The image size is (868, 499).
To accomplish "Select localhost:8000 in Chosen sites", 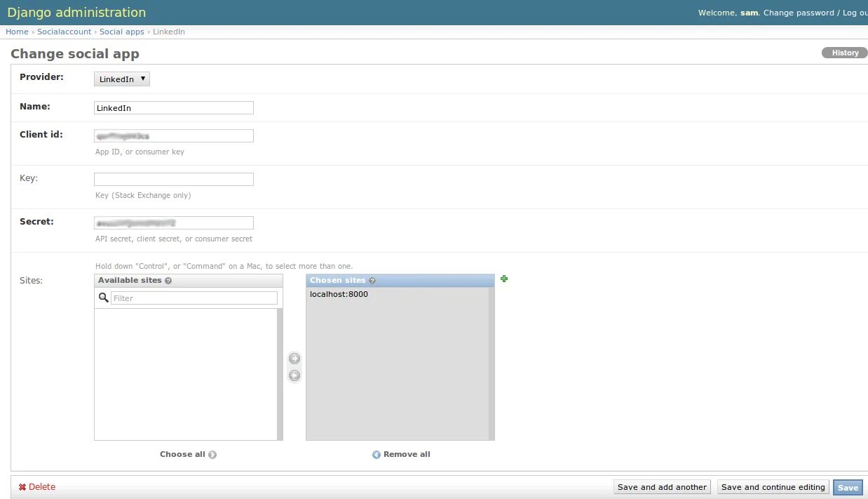I will point(339,295).
